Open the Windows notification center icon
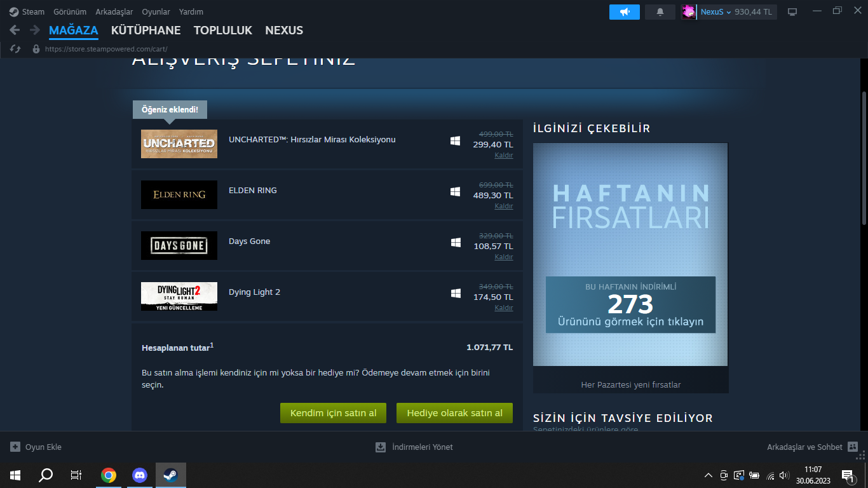The image size is (868, 488). 848,475
